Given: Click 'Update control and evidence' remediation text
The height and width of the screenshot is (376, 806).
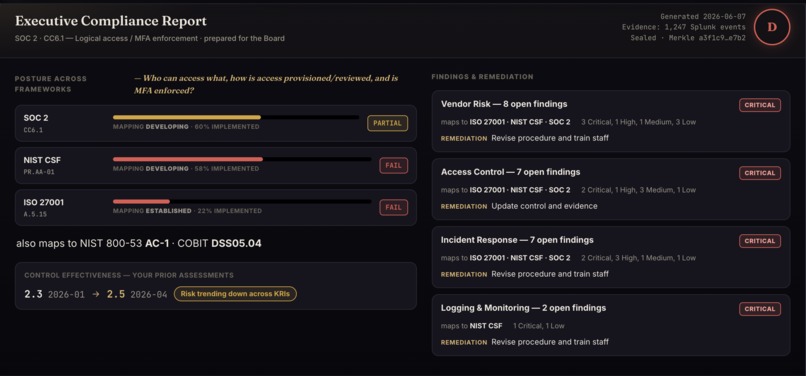Looking at the screenshot, I should tap(544, 206).
